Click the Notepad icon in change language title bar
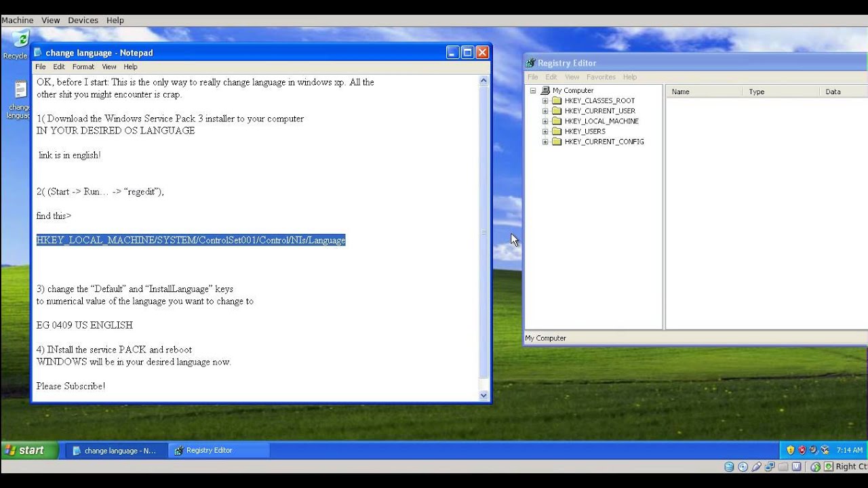The height and width of the screenshot is (488, 868). [x=38, y=53]
